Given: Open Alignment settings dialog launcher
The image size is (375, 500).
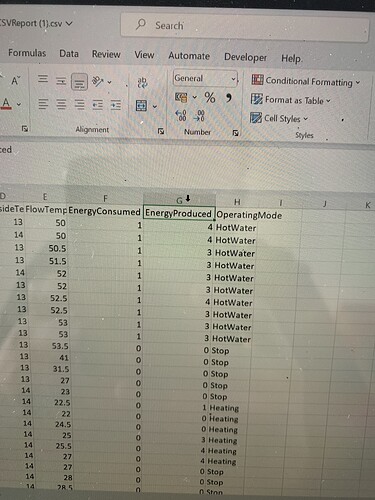Looking at the screenshot, I should click(x=161, y=131).
